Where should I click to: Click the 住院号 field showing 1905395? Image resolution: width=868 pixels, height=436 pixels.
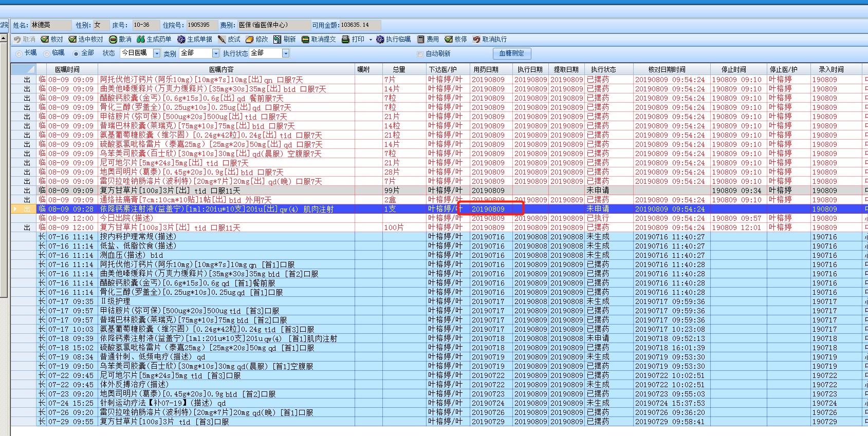click(201, 25)
